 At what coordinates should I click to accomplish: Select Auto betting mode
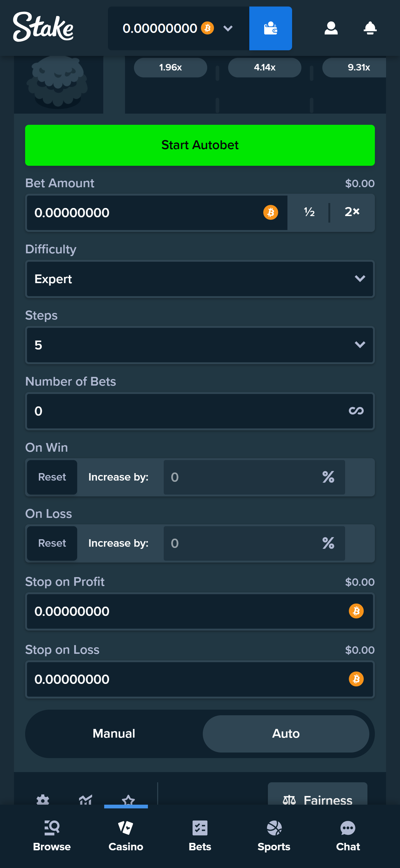(x=286, y=734)
